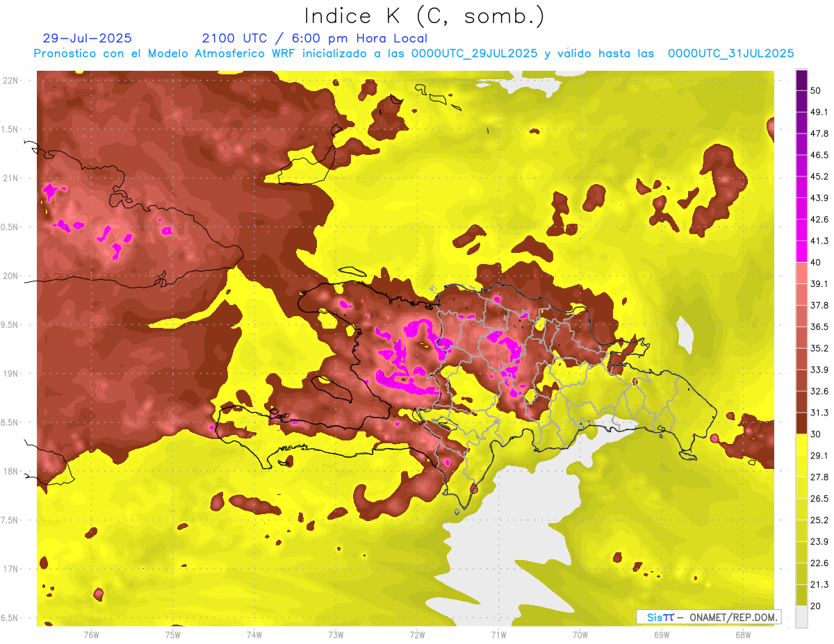This screenshot has height=644, width=834.
Task: Click legend value '27.8'
Action: (x=819, y=477)
